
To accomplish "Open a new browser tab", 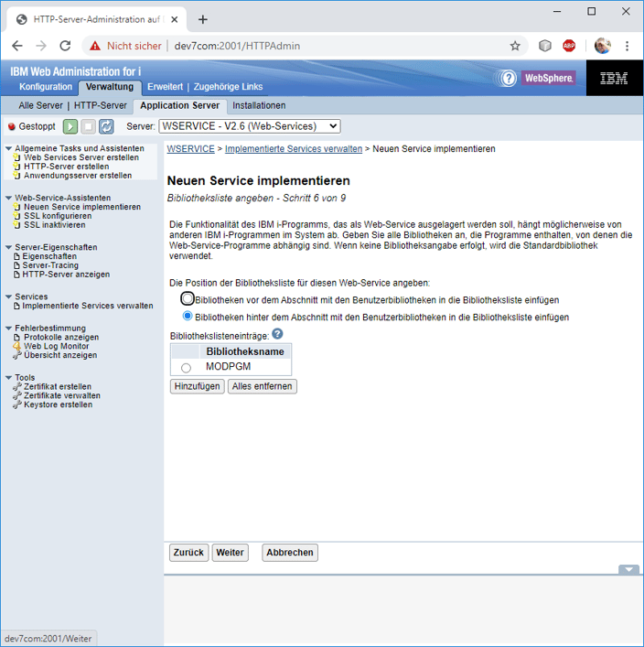I will coord(202,19).
